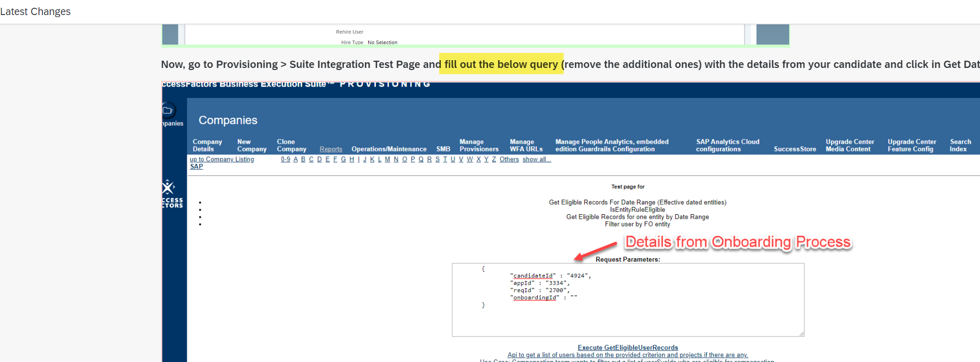Filter companies by letter S
The image size is (980, 362).
(x=438, y=159)
